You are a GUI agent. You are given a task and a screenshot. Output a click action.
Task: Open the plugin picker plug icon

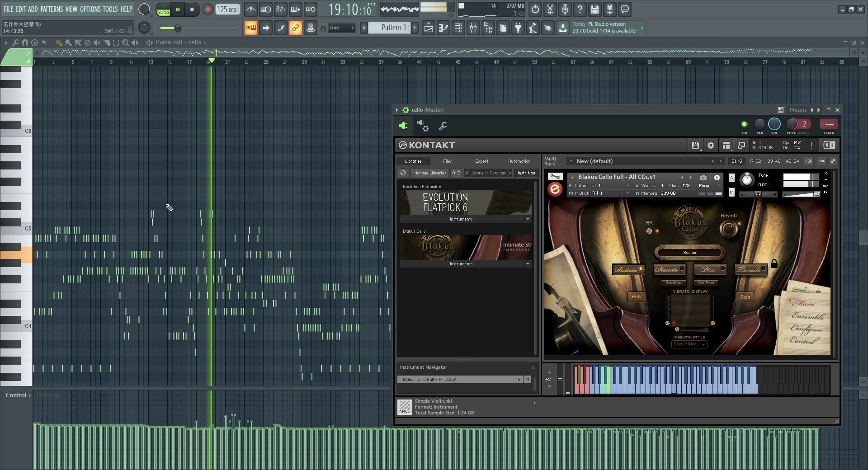(518, 28)
